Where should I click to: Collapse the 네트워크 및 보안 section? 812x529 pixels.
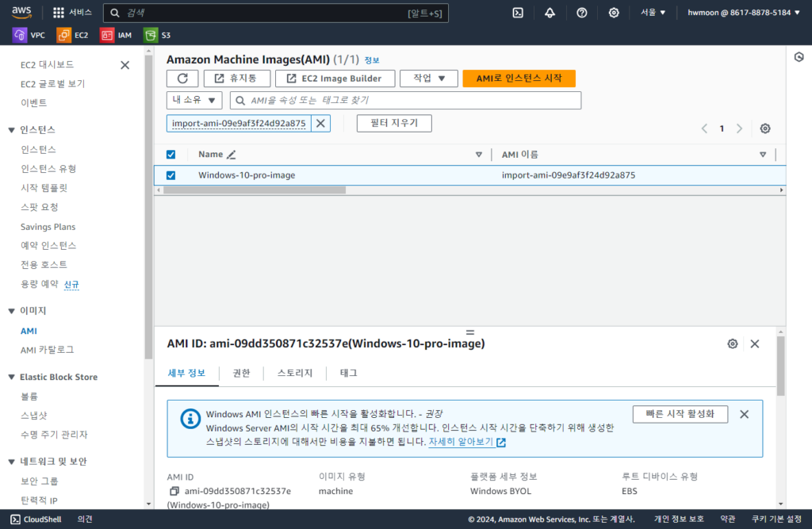[11, 462]
